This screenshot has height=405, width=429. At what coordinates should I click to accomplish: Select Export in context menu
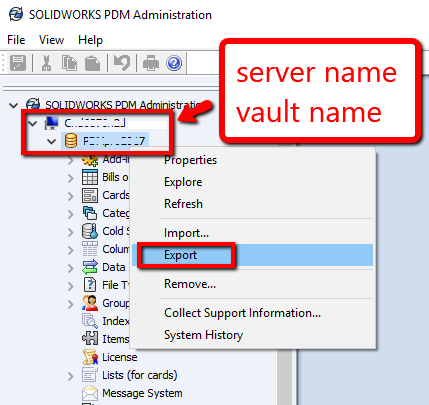[252, 255]
